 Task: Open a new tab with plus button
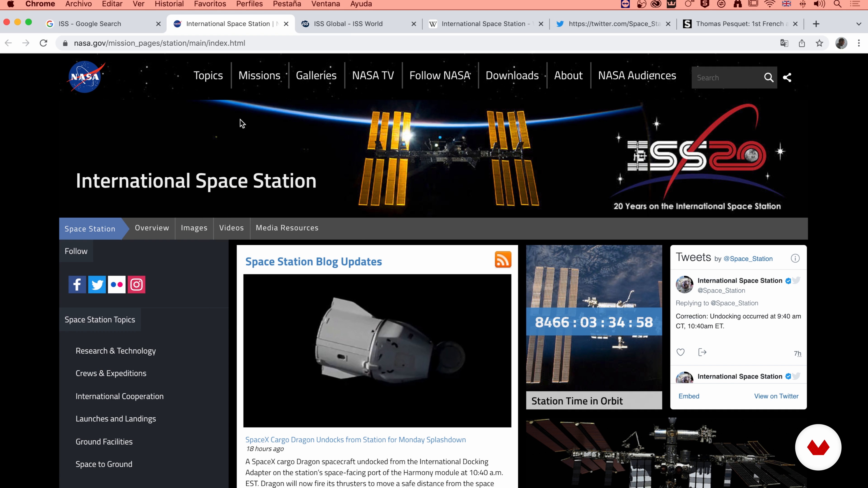tap(816, 24)
